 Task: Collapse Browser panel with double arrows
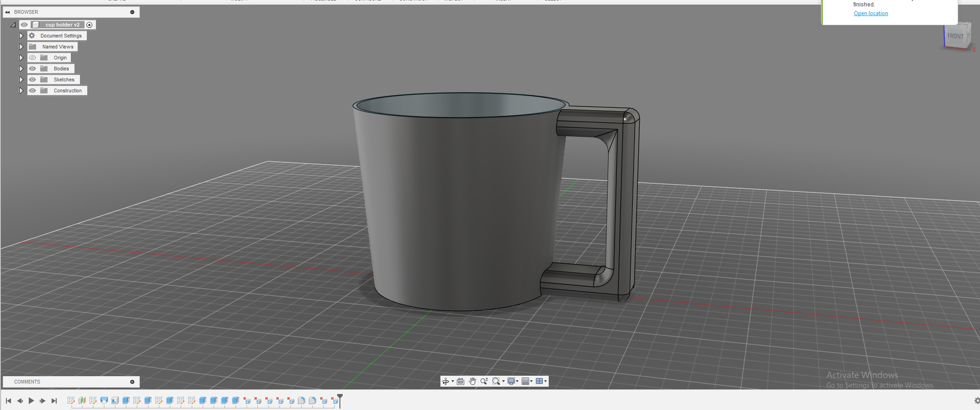coord(7,12)
